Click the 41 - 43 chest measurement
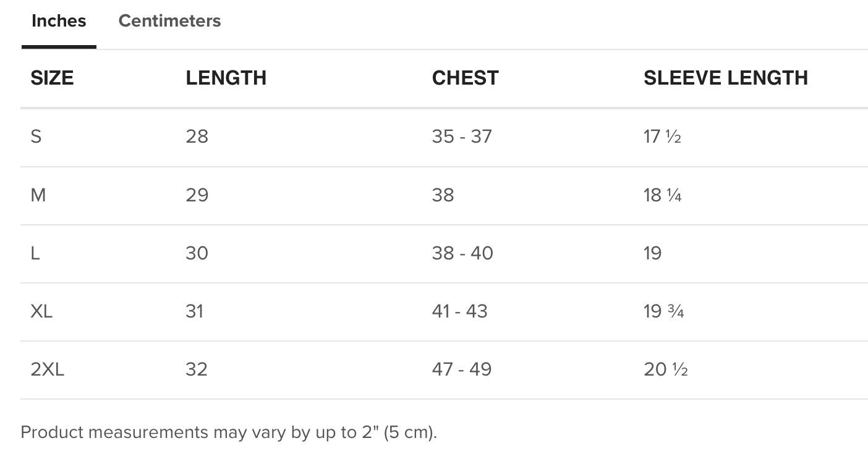868x467 pixels. [460, 311]
